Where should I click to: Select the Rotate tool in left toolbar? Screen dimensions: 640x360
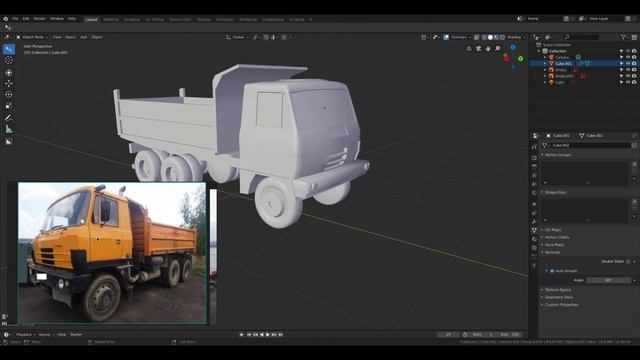point(9,94)
